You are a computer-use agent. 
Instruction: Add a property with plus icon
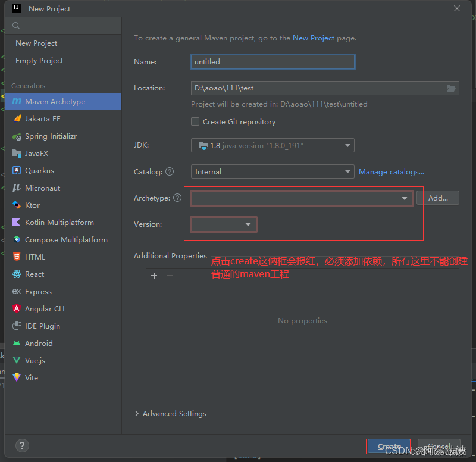154,276
